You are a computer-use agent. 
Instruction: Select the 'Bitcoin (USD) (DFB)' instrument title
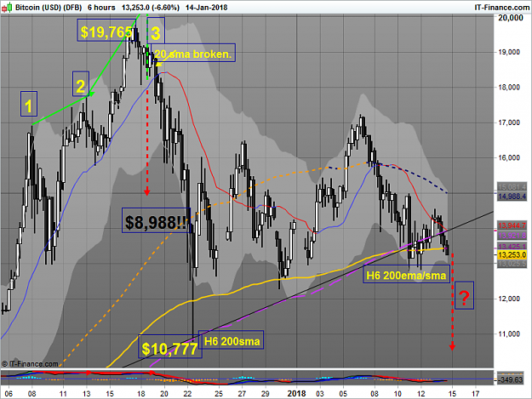[x=49, y=8]
